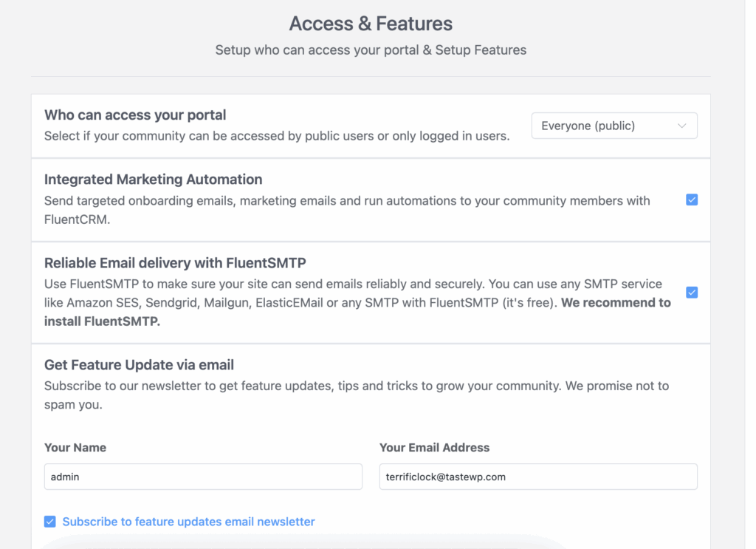Click the 'Your Email Address' label
The image size is (756, 549).
[x=434, y=448]
